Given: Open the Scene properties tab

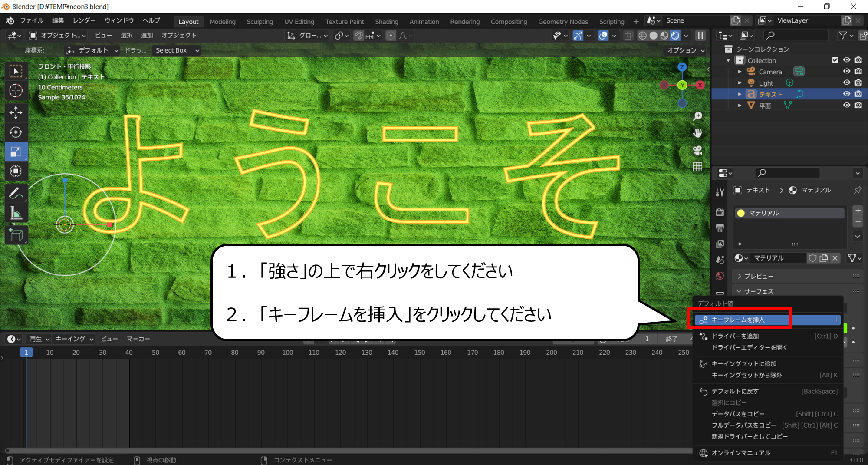Looking at the screenshot, I should [x=720, y=260].
